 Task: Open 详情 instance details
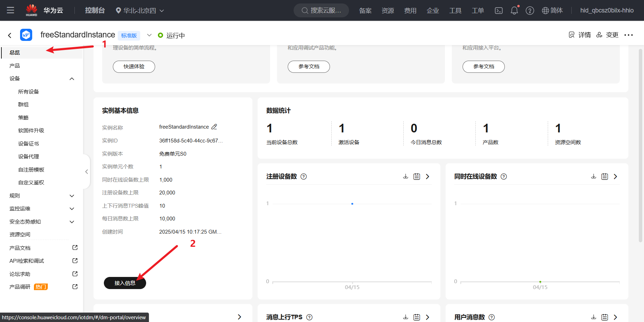[x=580, y=35]
